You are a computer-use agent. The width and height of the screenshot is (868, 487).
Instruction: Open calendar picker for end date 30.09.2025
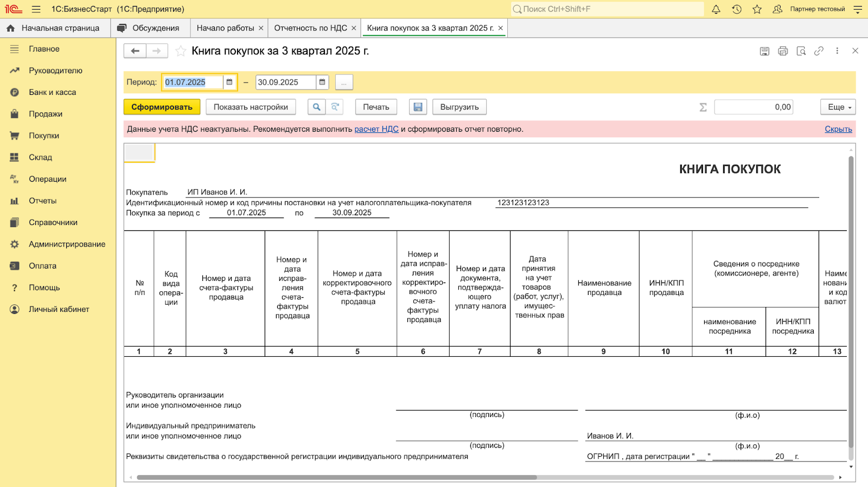(x=322, y=82)
